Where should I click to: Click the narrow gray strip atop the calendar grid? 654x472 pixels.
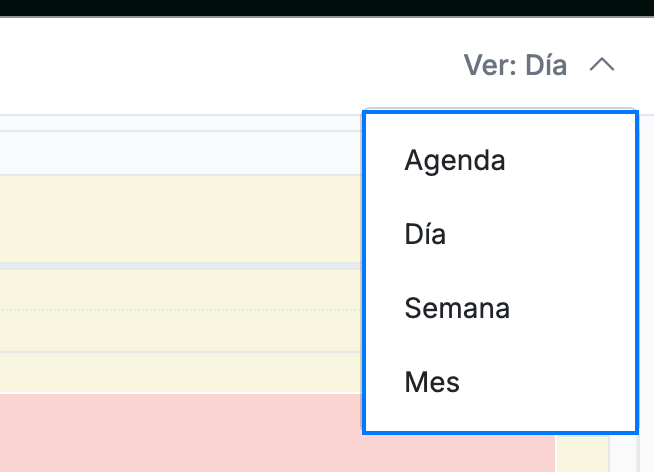(x=181, y=123)
